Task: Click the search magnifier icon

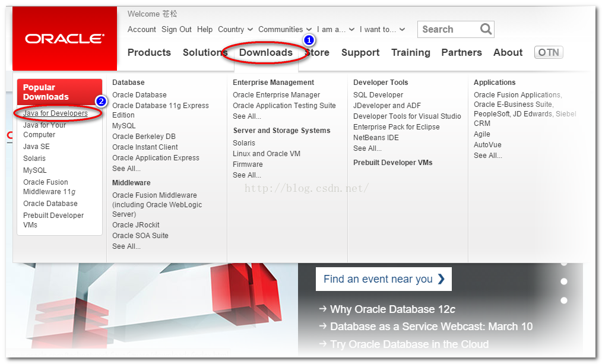Action: 486,29
